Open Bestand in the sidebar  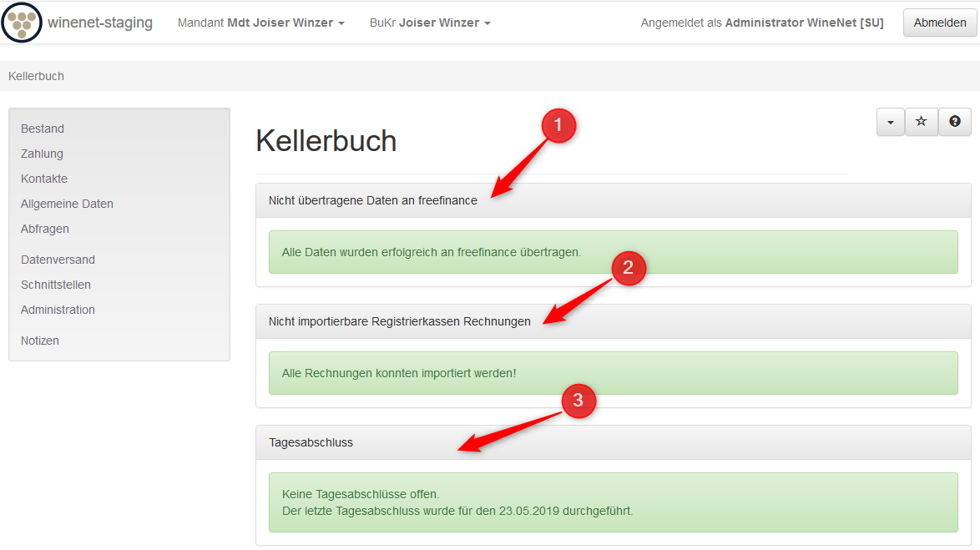pos(43,129)
